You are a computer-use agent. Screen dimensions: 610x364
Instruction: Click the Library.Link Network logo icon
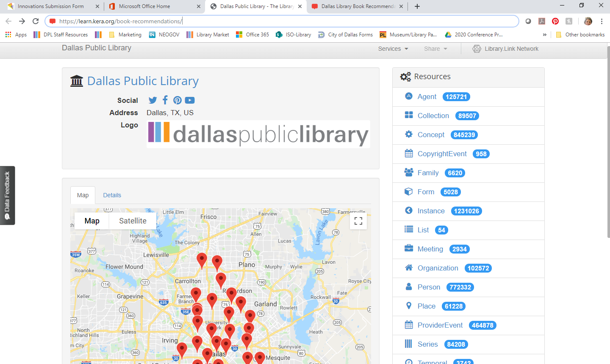(477, 49)
